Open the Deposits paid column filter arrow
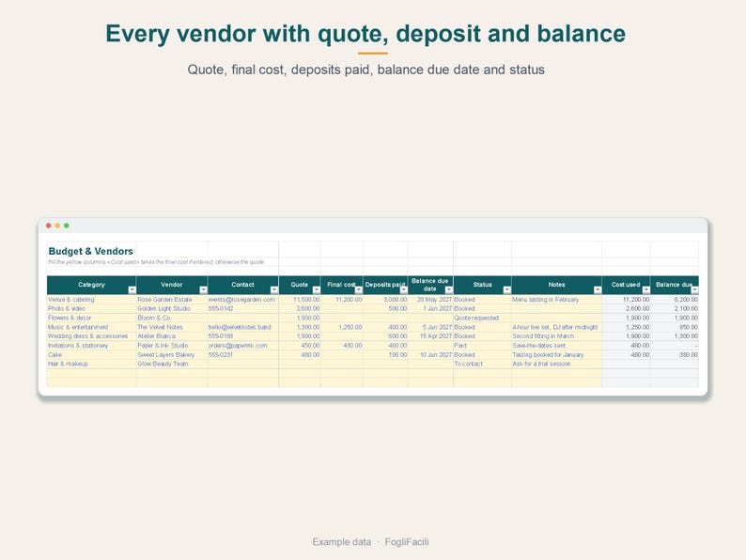Viewport: 746px width, 560px height. point(403,290)
